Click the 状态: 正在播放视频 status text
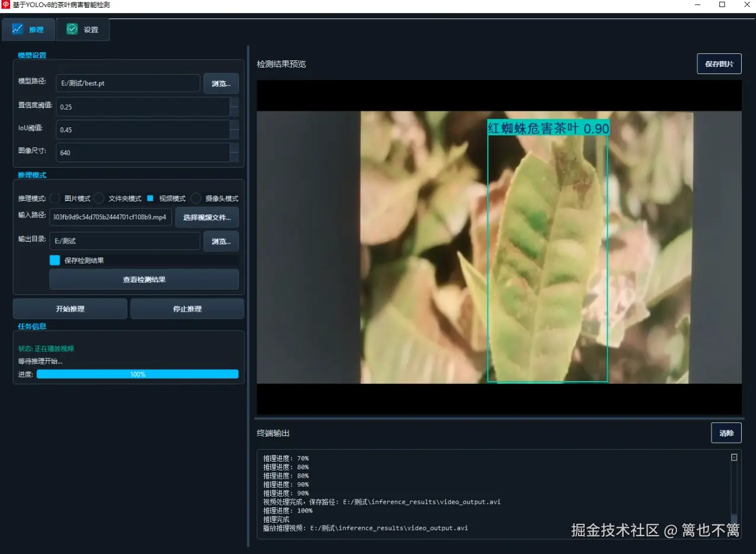 tap(46, 348)
